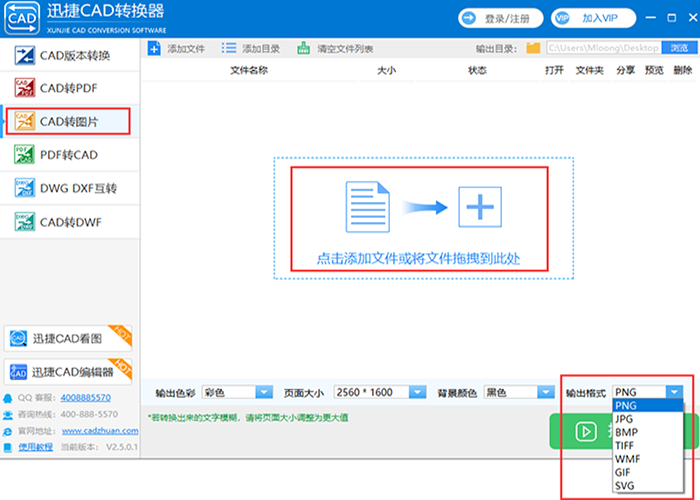
Task: Click the CAD转PDF red icon
Action: pyautogui.click(x=25, y=88)
